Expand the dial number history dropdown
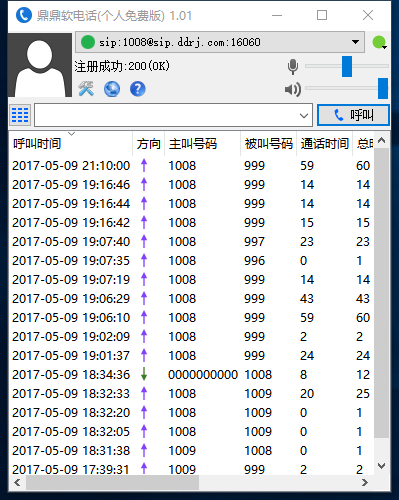The image size is (399, 500). point(303,115)
